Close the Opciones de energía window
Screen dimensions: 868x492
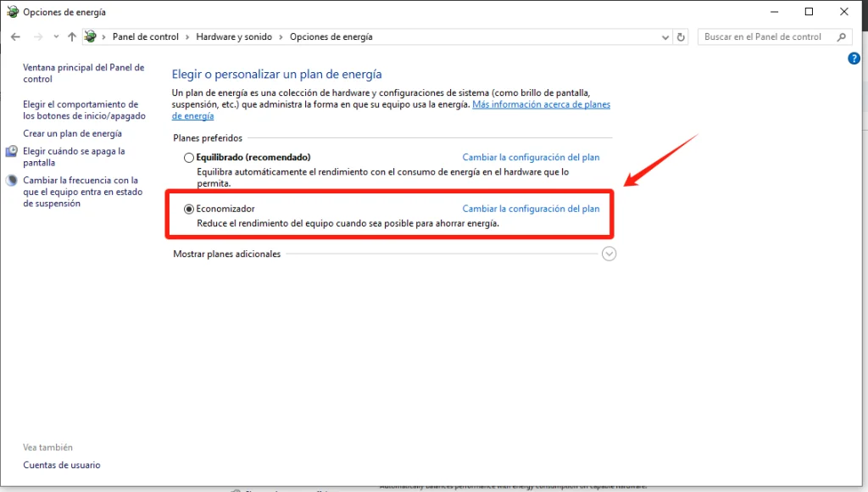tap(844, 12)
